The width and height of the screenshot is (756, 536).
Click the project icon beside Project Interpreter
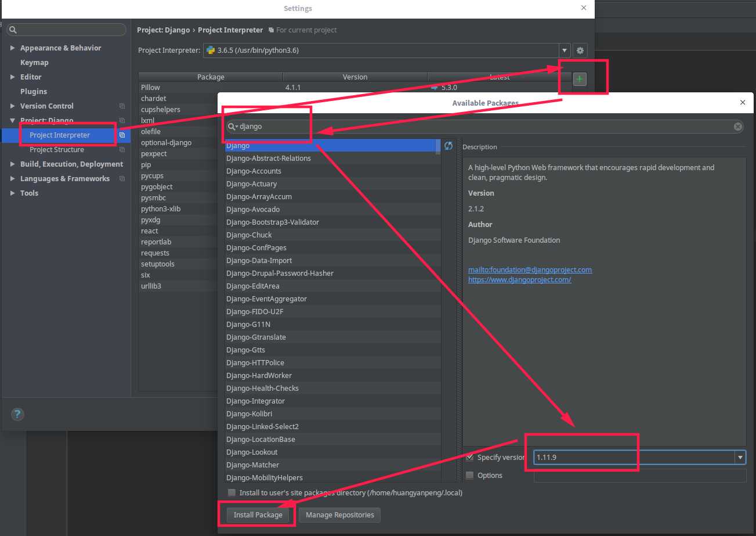(x=122, y=135)
